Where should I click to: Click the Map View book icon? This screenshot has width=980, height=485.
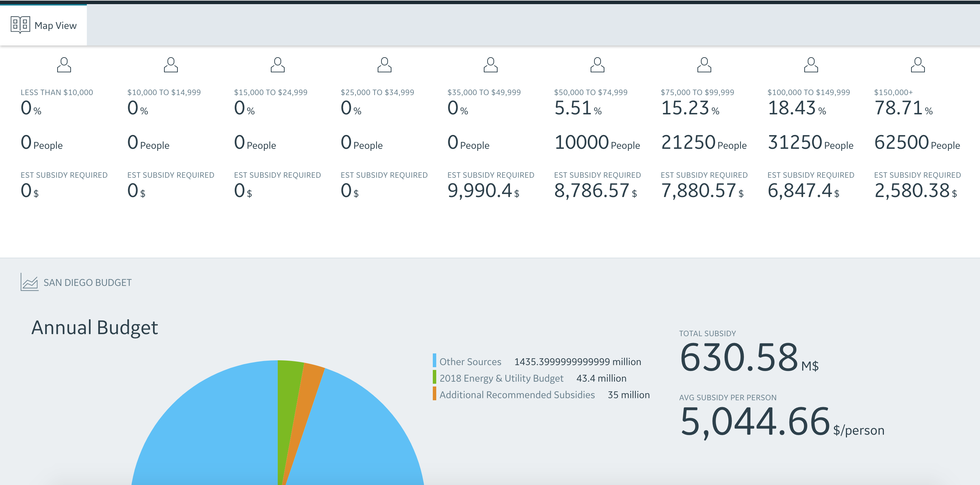pos(20,25)
